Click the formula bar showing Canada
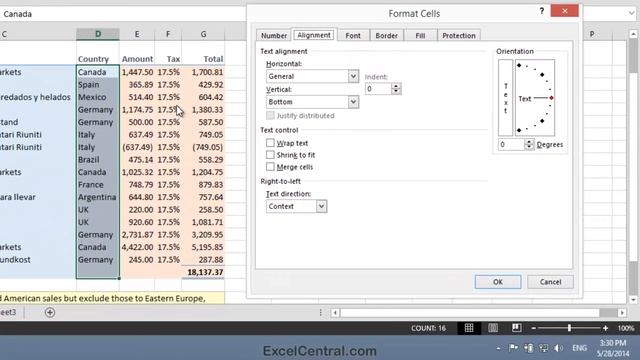The width and height of the screenshot is (640, 360). [122, 14]
